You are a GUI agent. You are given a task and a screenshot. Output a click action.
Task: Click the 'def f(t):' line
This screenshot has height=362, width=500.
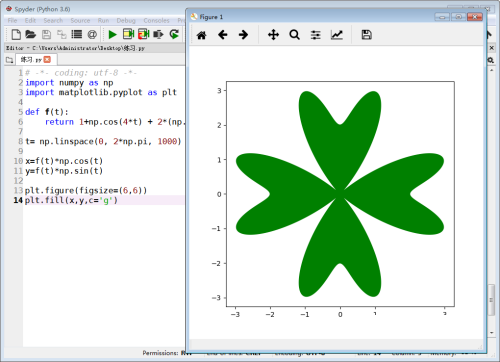point(47,112)
